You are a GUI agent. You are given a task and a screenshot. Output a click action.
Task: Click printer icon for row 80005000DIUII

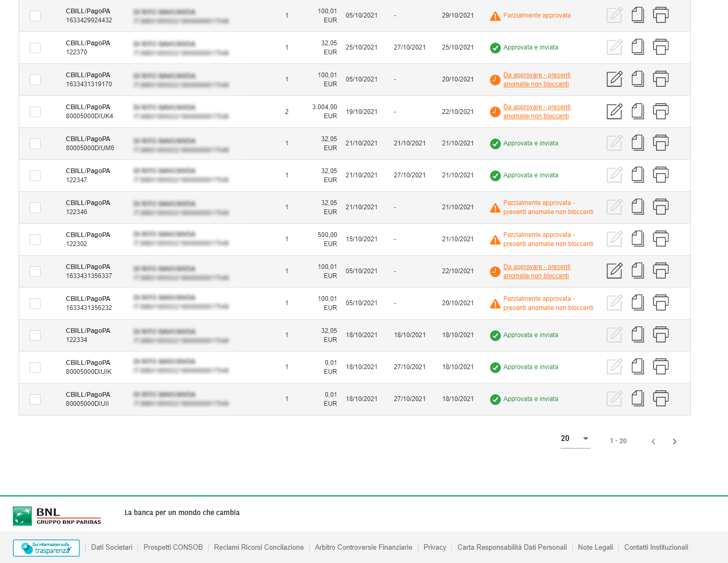click(x=660, y=399)
